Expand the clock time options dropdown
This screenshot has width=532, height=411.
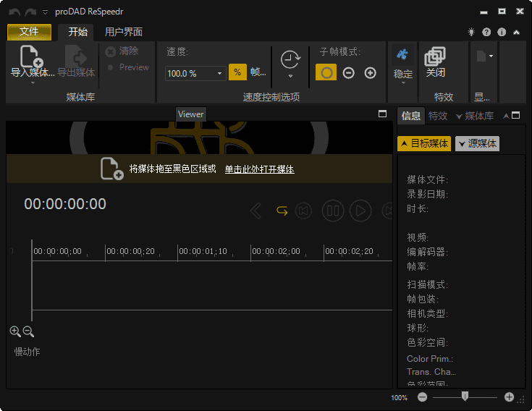tap(290, 75)
